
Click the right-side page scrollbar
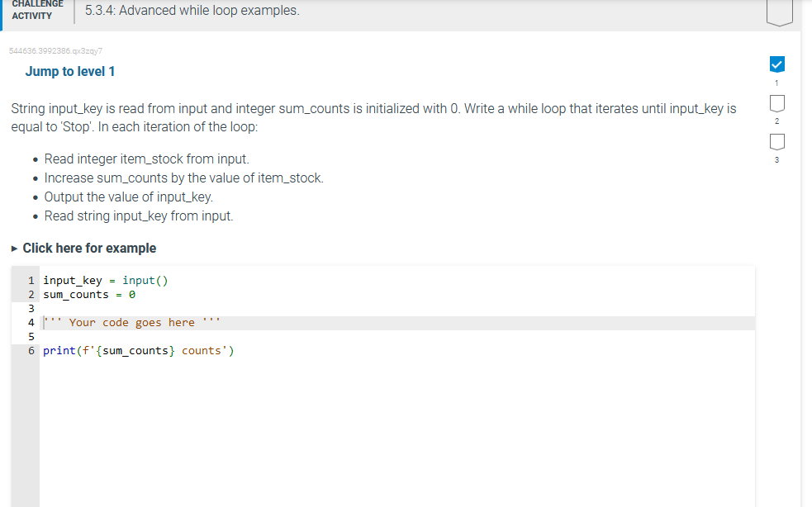[x=806, y=248]
